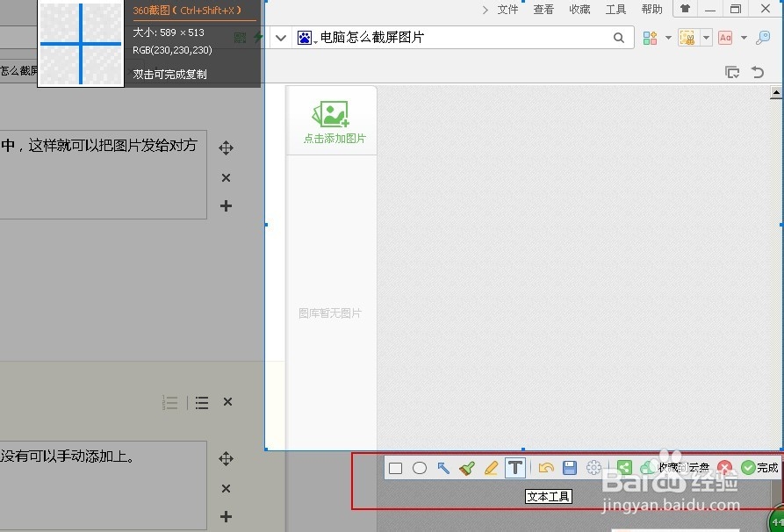
Task: Choose the Pencil drawing tool
Action: pyautogui.click(x=490, y=468)
